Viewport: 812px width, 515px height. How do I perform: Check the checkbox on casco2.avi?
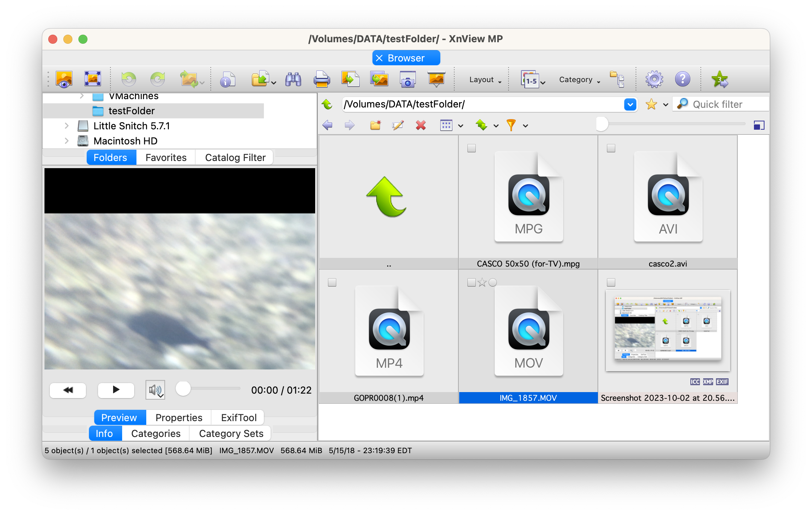click(x=611, y=149)
